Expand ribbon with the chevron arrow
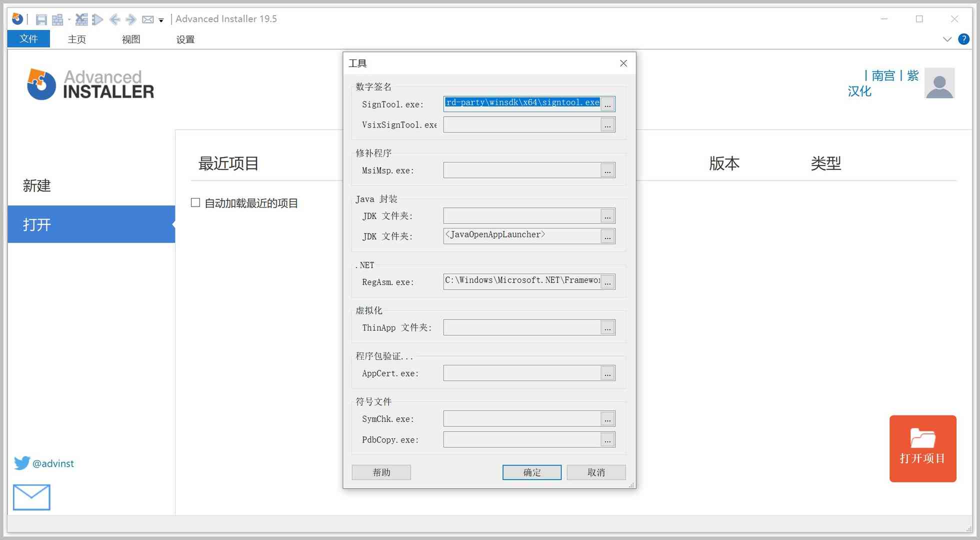Viewport: 980px width, 540px height. tap(947, 39)
